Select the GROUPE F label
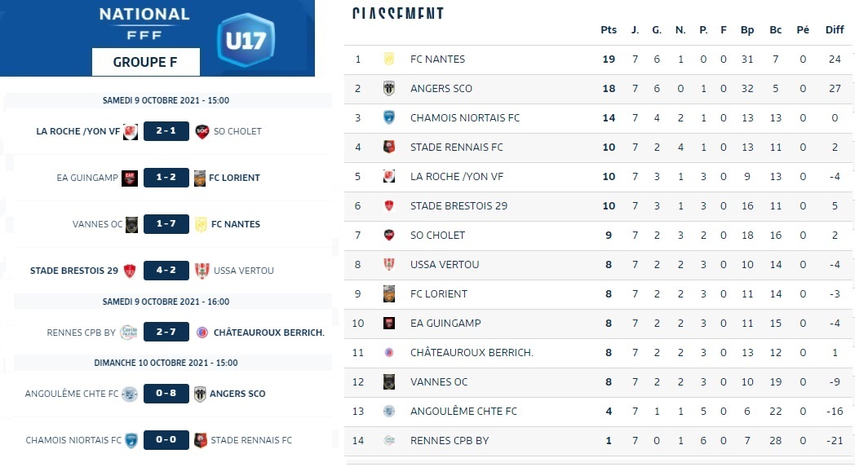This screenshot has width=868, height=467. [x=145, y=62]
